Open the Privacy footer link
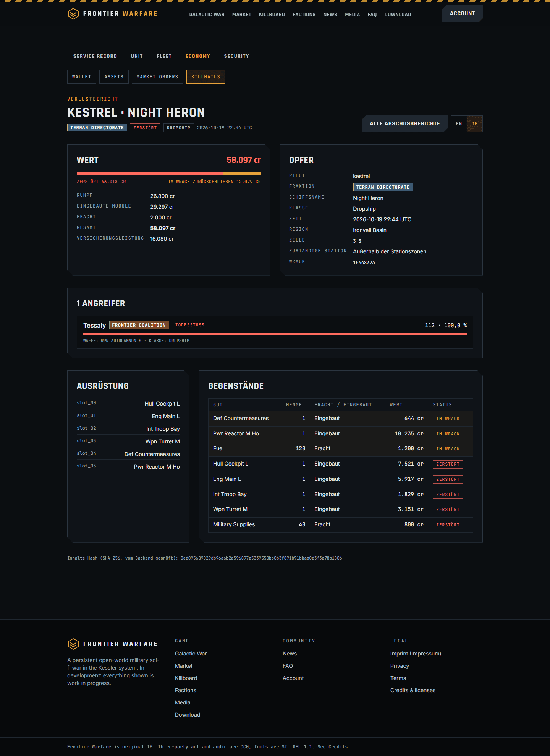This screenshot has height=756, width=550. [x=400, y=666]
